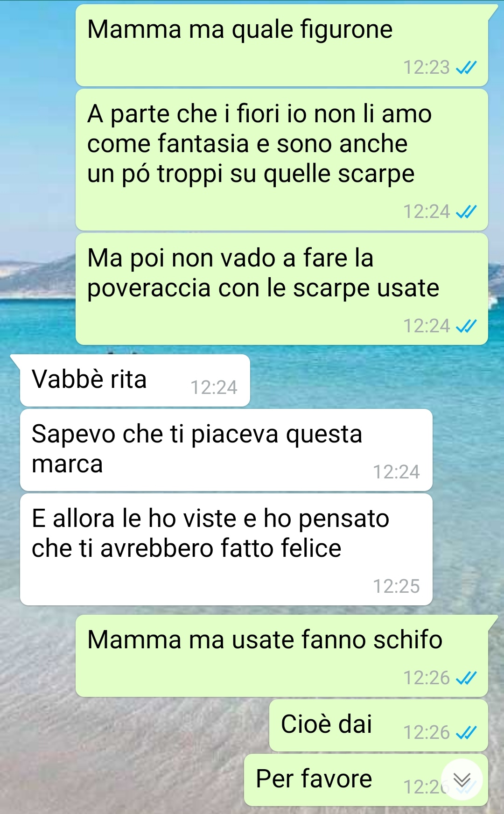The height and width of the screenshot is (814, 504).
Task: Select message 'A parte che i fiori'
Action: point(282,160)
